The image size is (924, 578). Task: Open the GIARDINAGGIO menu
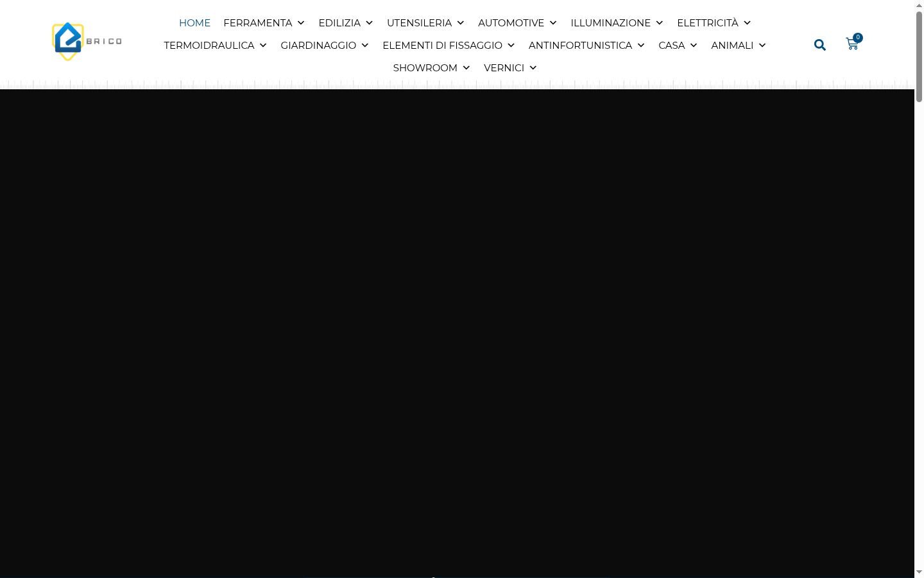(318, 45)
